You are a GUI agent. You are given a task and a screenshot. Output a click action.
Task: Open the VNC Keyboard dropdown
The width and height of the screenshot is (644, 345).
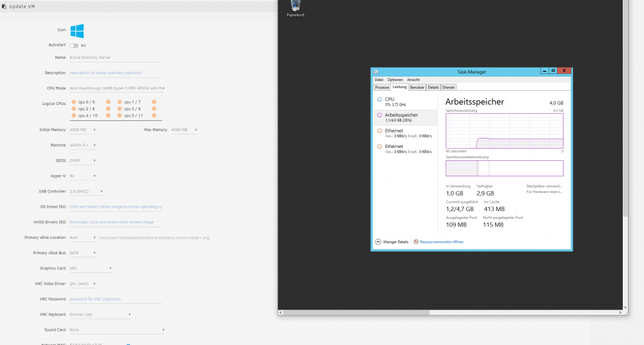point(100,315)
